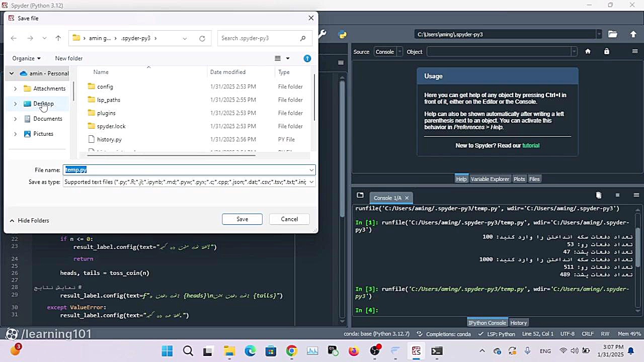
Task: Open the Windows Start menu
Action: 167,351
